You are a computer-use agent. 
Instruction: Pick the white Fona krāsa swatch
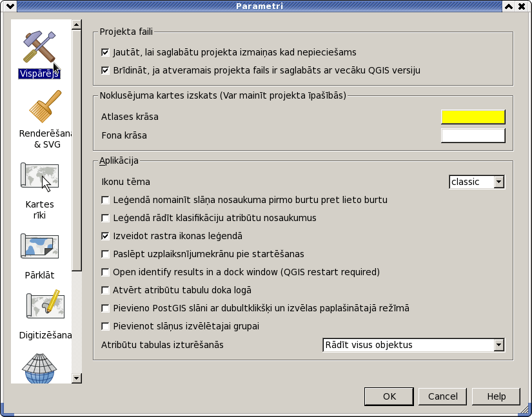coord(473,135)
